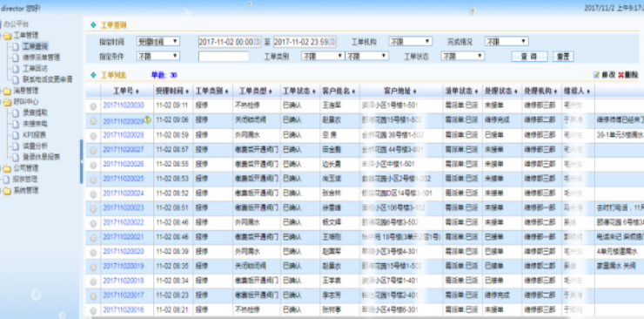Sort by the 处理状态 column arrow
This screenshot has width=644, height=319.
tap(515, 92)
